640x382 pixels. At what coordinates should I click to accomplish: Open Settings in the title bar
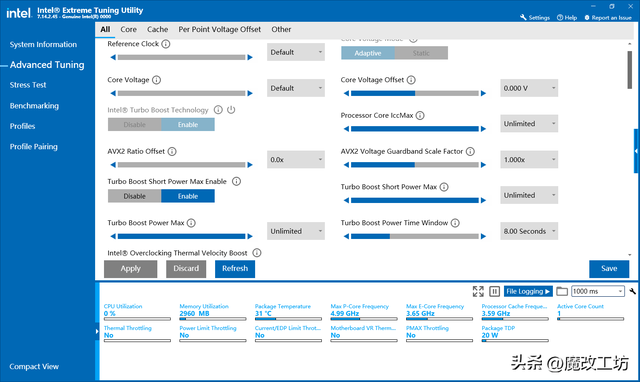tap(535, 18)
